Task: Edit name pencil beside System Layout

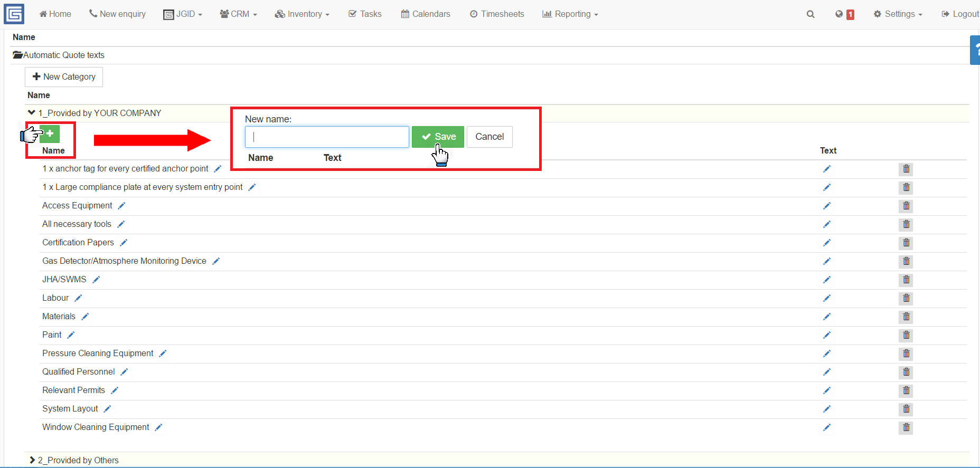Action: pos(107,409)
